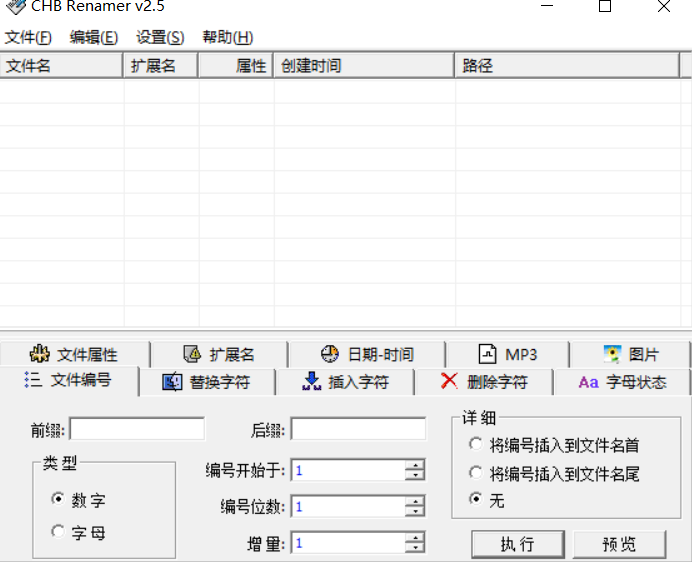Viewport: 692px width, 562px height.
Task: Select the 数字 type radio button
Action: (58, 499)
